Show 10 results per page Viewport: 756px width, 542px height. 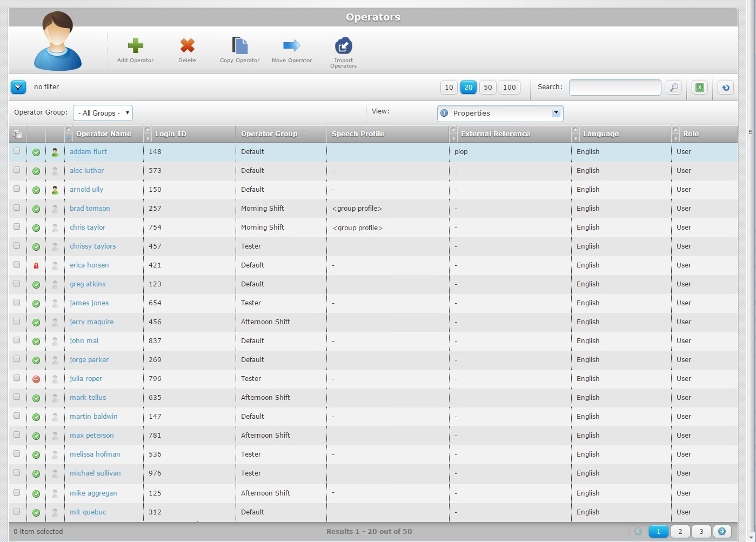tap(449, 88)
